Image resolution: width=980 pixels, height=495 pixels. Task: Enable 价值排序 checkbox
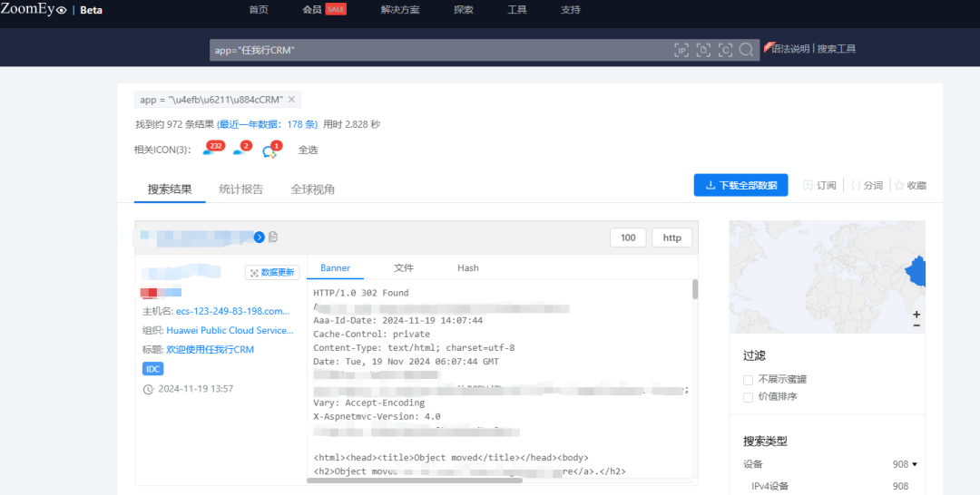[x=748, y=397]
